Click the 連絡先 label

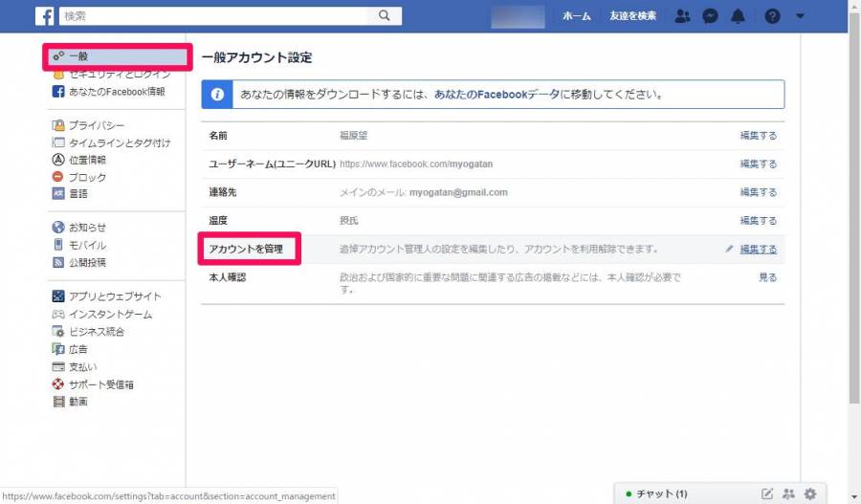click(x=222, y=192)
